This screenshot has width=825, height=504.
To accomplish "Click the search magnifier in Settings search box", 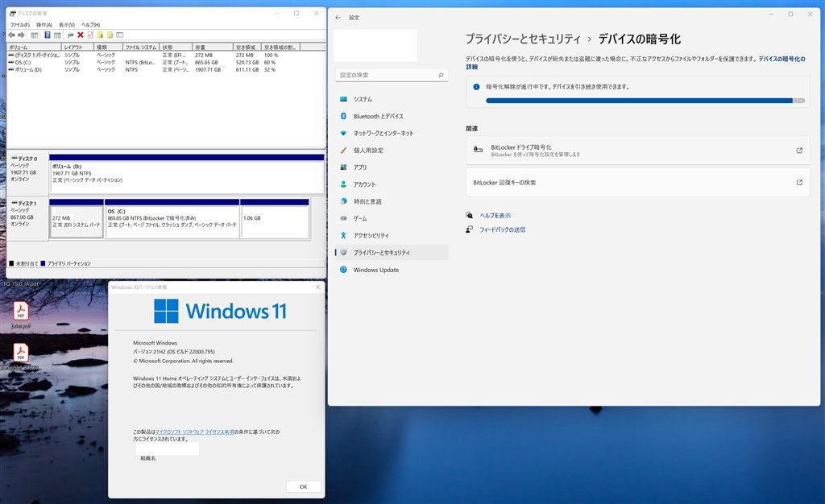I will [x=441, y=75].
